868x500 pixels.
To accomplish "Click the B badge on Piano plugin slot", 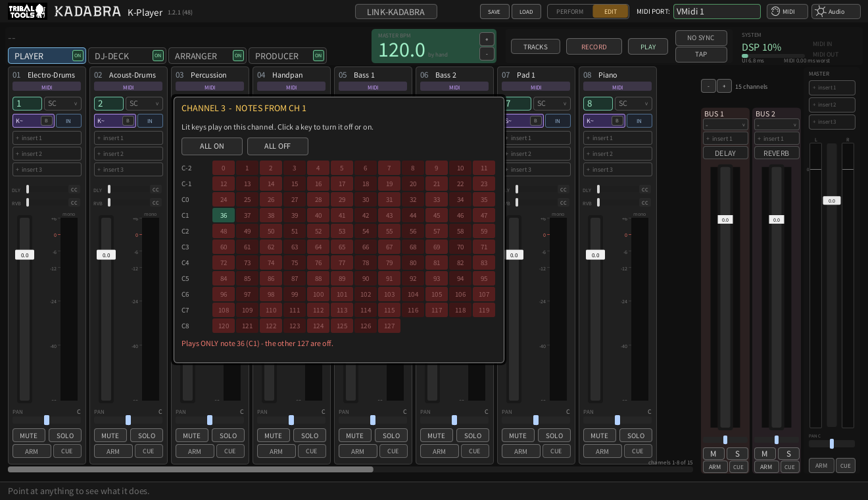I will pos(617,120).
